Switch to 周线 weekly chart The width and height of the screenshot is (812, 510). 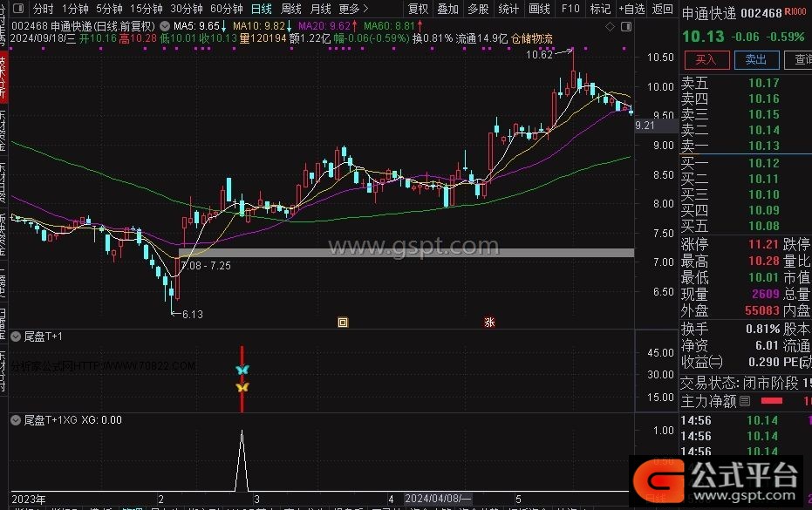point(291,9)
